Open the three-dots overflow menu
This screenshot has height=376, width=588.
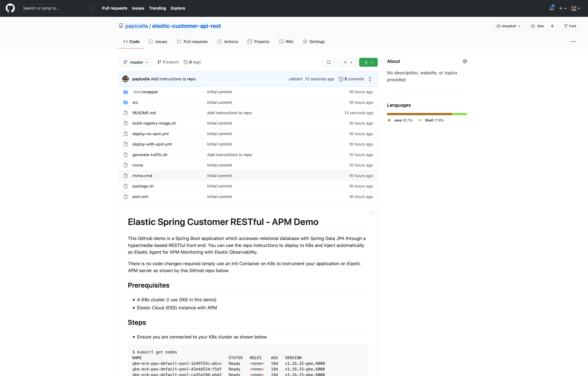pos(573,42)
